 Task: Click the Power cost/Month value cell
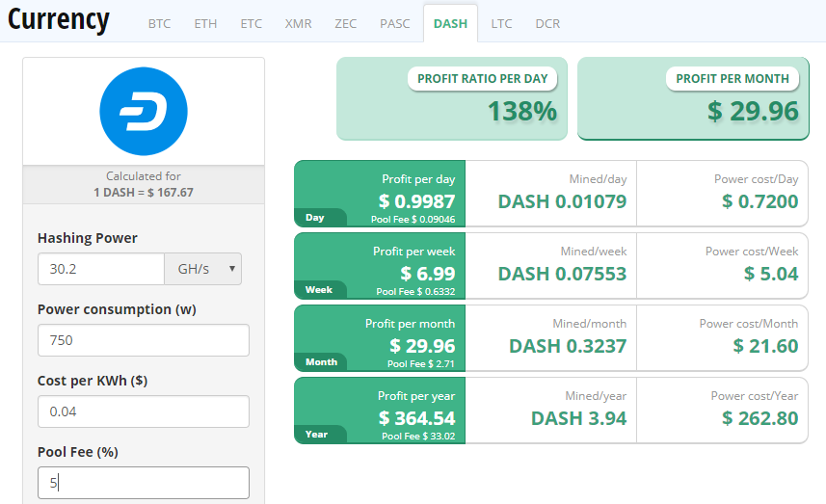[x=722, y=338]
